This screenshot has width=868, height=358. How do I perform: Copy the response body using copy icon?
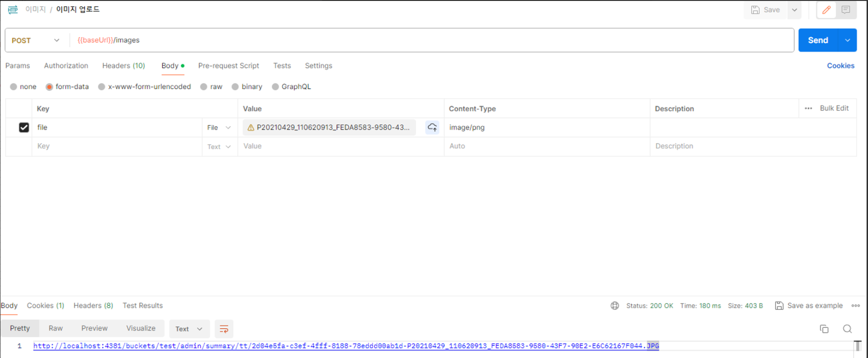click(824, 329)
